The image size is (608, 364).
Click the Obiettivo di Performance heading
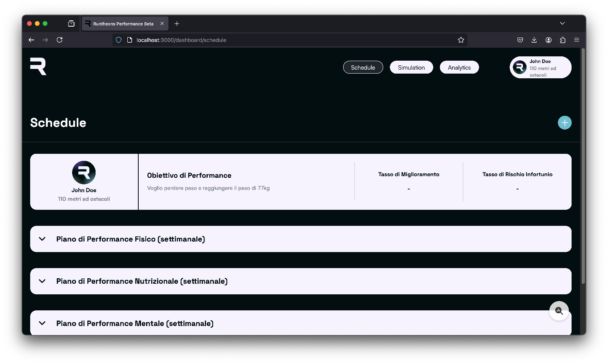click(x=189, y=175)
